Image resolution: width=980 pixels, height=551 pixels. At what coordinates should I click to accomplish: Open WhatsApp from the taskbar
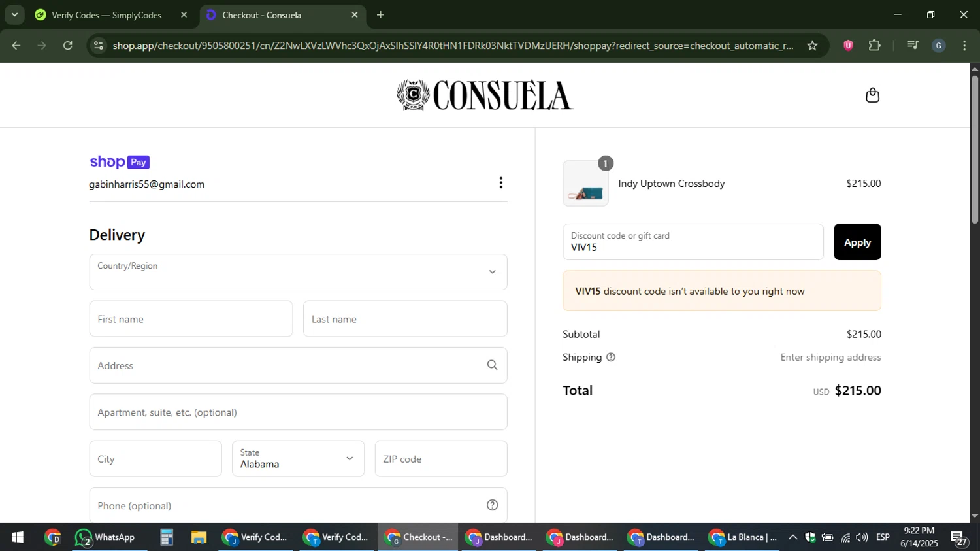coord(106,537)
